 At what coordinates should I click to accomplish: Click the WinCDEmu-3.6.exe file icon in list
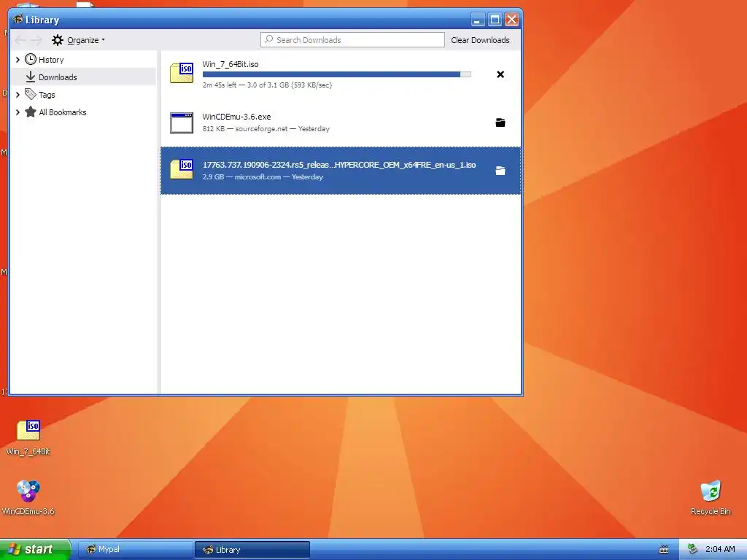coord(182,122)
